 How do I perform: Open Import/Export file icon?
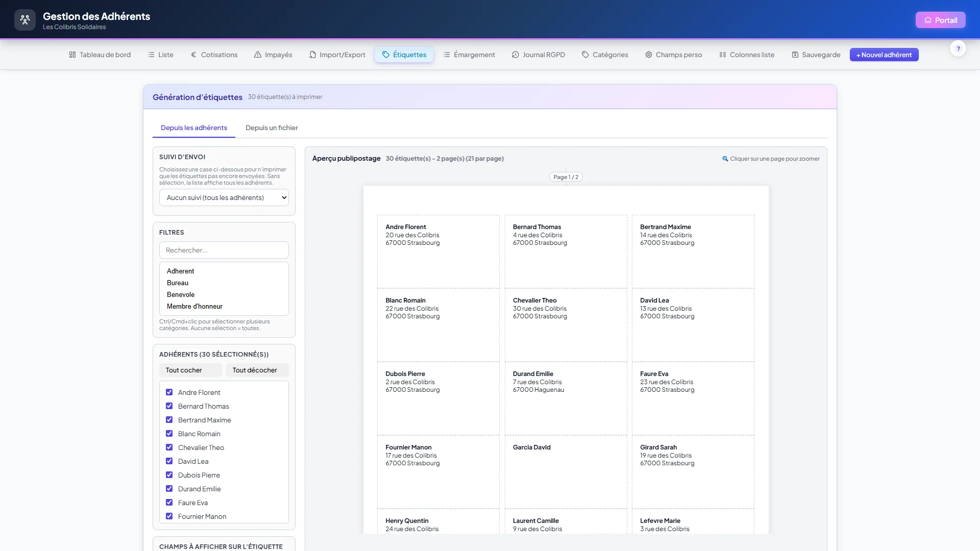click(312, 55)
